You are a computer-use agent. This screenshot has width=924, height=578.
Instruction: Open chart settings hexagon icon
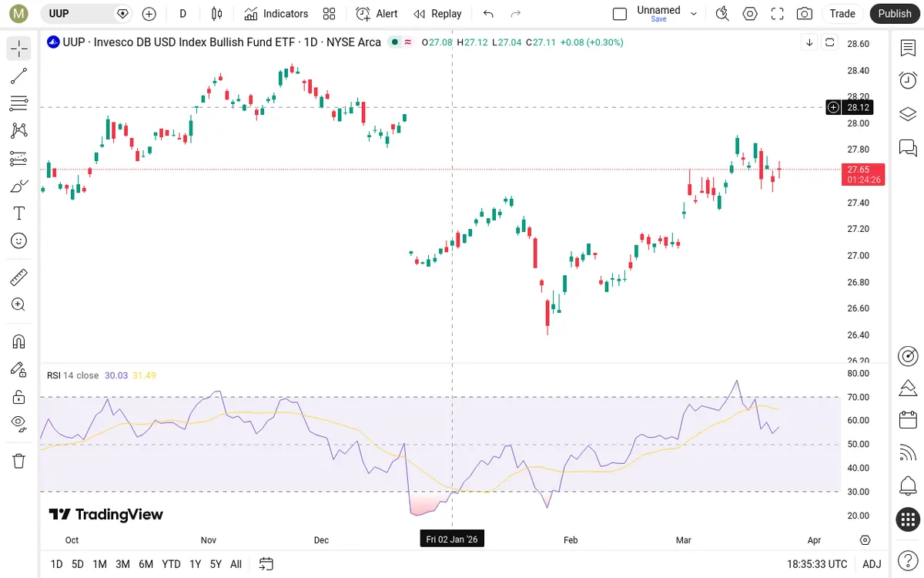tap(750, 13)
